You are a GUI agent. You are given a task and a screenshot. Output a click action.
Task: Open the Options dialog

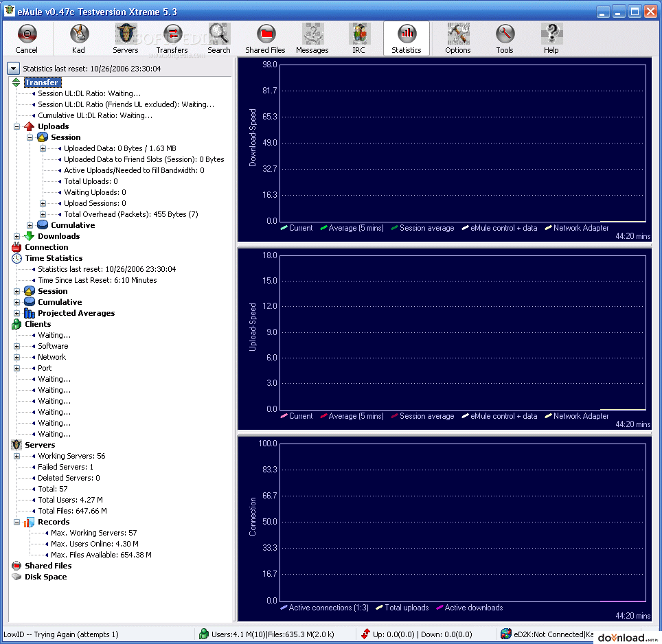point(457,39)
